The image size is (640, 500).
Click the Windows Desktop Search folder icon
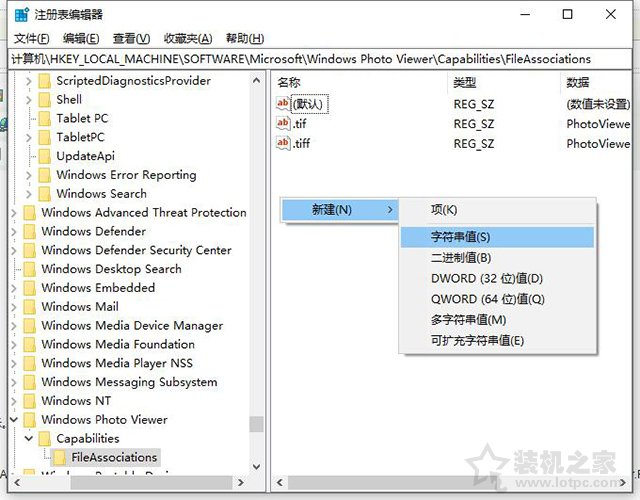click(x=29, y=269)
